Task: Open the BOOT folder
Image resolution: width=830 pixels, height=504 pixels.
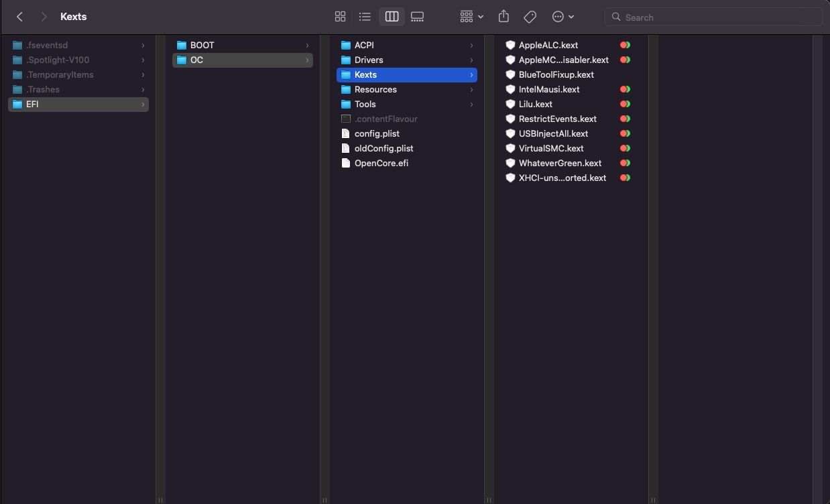Action: (243, 45)
